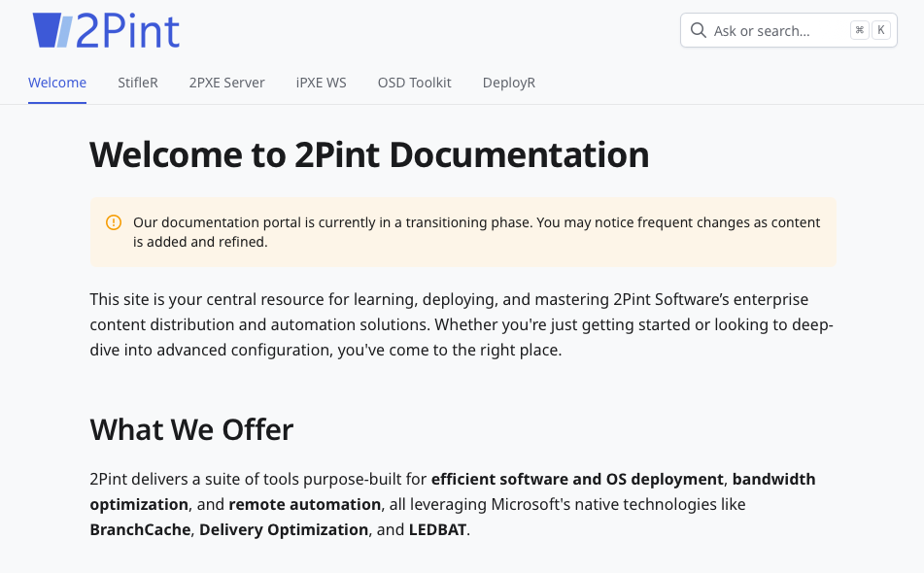
Task: Open the DeployR tab
Action: coord(509,83)
